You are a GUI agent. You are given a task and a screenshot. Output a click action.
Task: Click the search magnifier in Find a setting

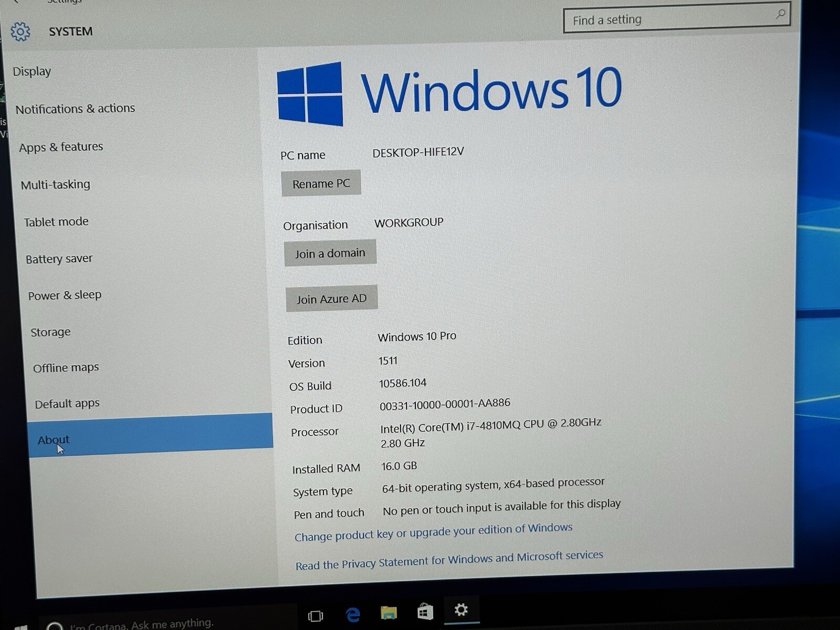pos(780,14)
